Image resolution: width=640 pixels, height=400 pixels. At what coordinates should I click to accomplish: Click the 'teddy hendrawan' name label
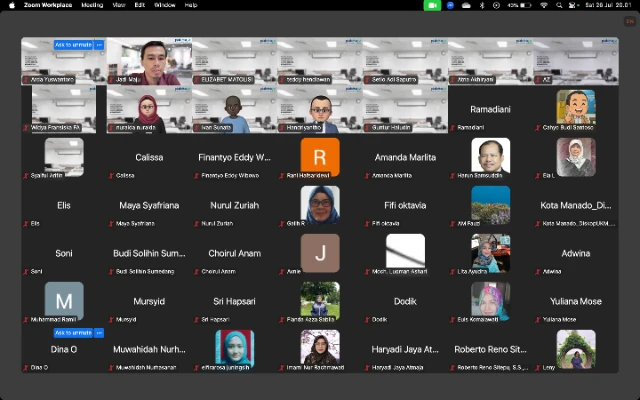307,80
